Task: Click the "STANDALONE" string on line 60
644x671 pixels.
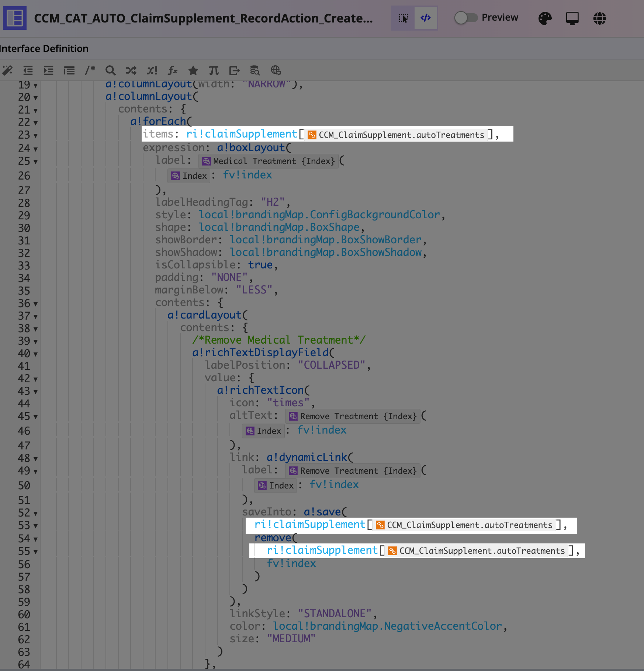Action: tap(335, 613)
